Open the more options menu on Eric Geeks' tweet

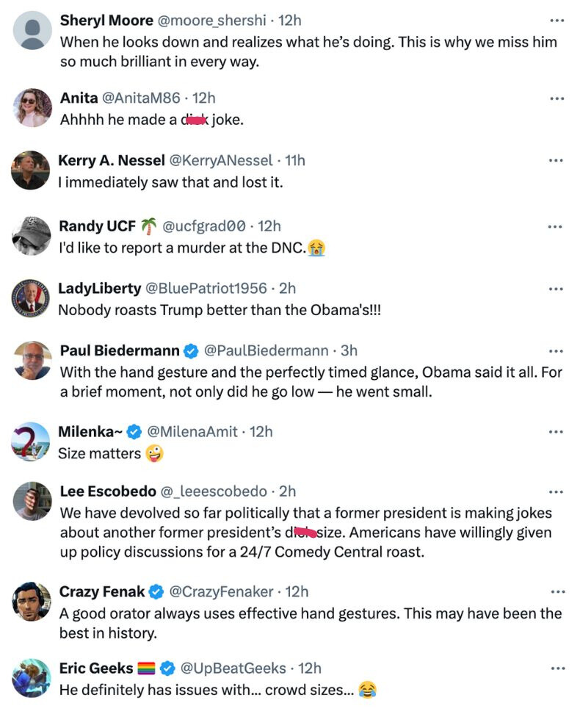(x=556, y=668)
